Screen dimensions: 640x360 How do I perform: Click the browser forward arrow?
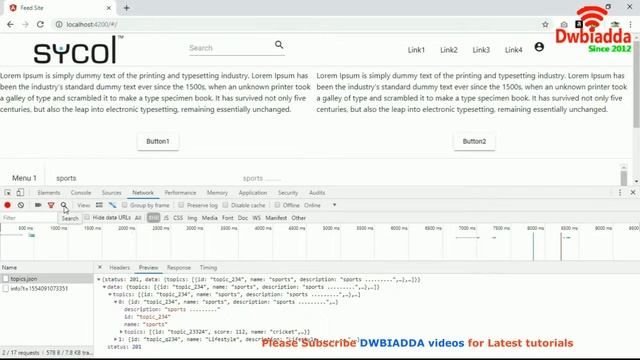25,24
